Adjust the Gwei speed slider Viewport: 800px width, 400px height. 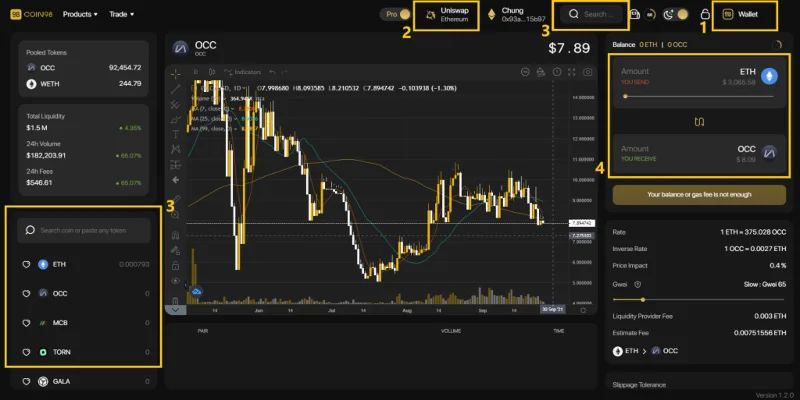pyautogui.click(x=699, y=299)
